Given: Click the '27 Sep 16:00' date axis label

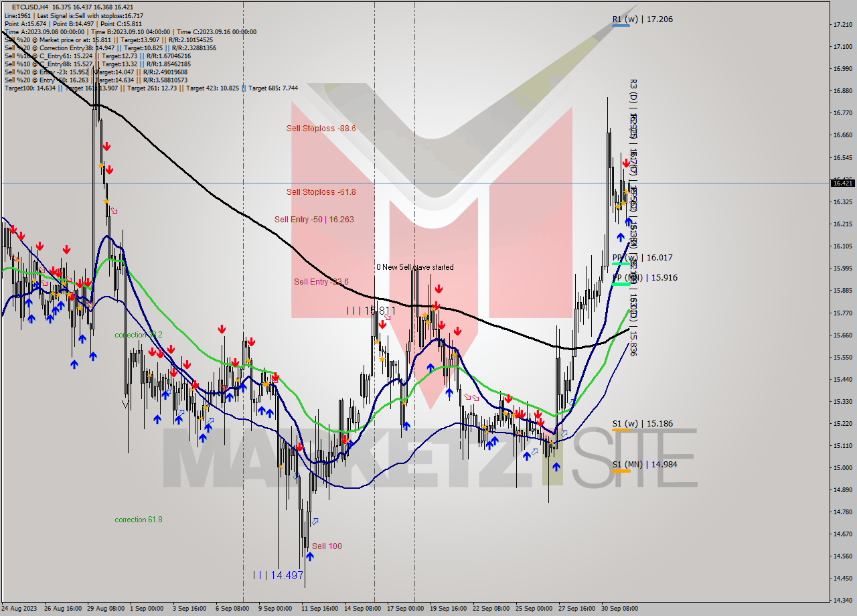Looking at the screenshot, I should tap(576, 609).
